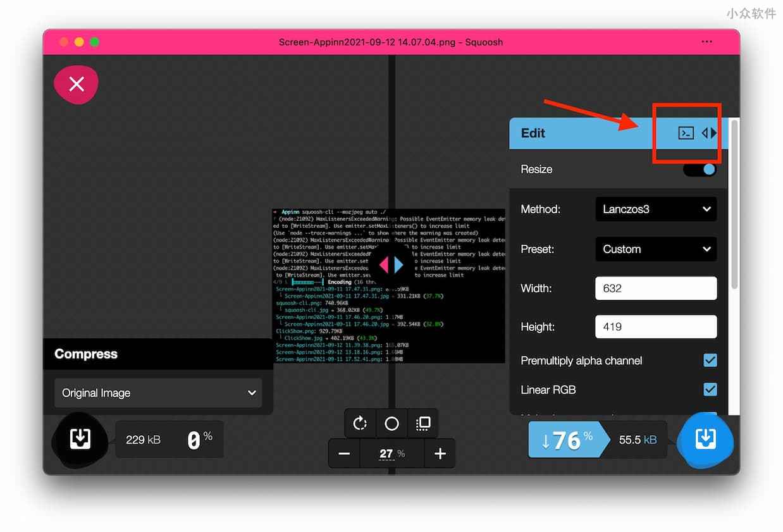This screenshot has height=532, width=783.
Task: Click the Width input field
Action: (656, 288)
